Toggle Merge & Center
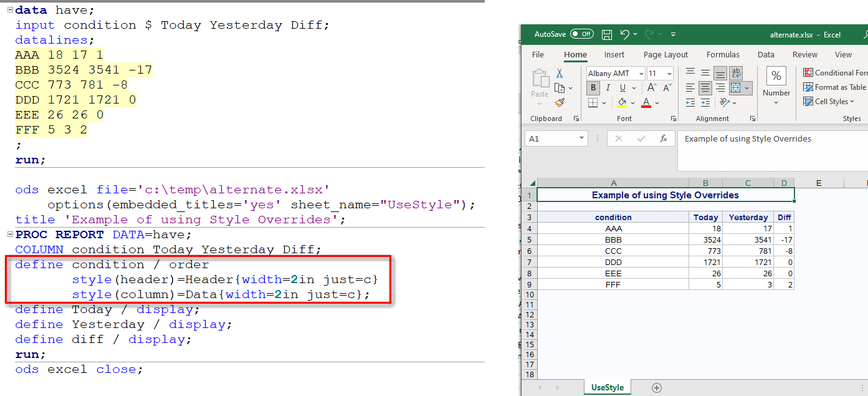Screen dimensions: 868x396 coord(736,88)
